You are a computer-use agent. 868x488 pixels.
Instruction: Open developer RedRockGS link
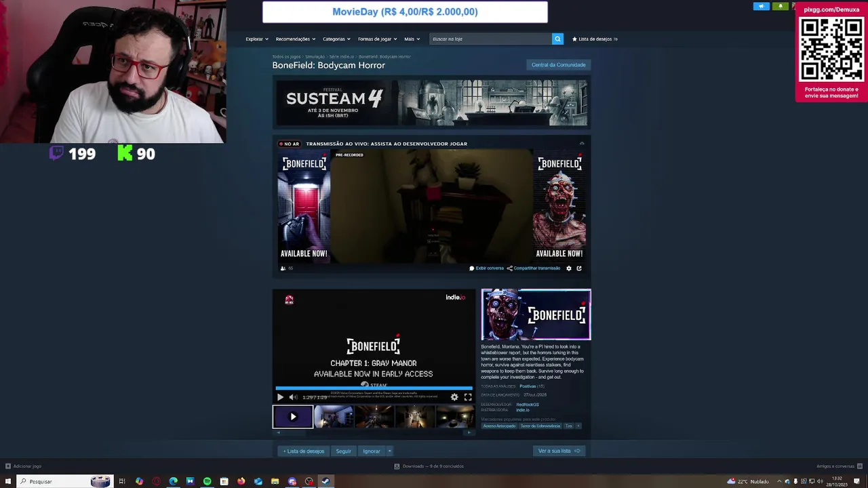point(528,405)
